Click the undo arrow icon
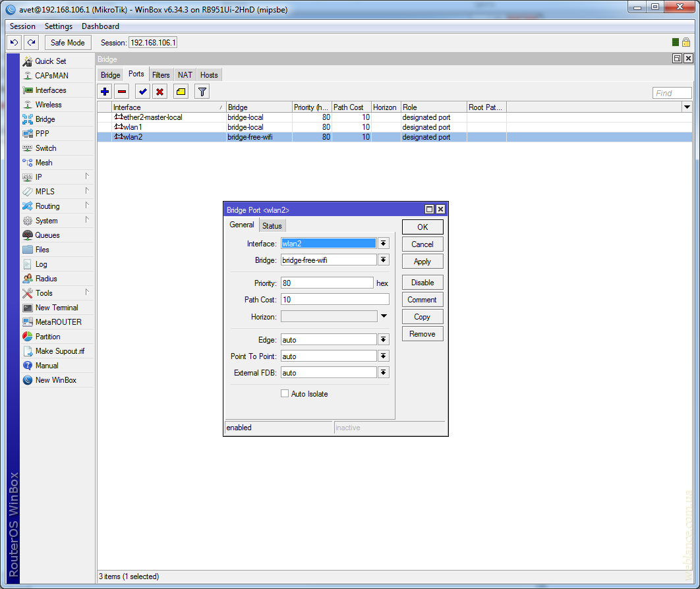Image resolution: width=700 pixels, height=589 pixels. point(14,42)
